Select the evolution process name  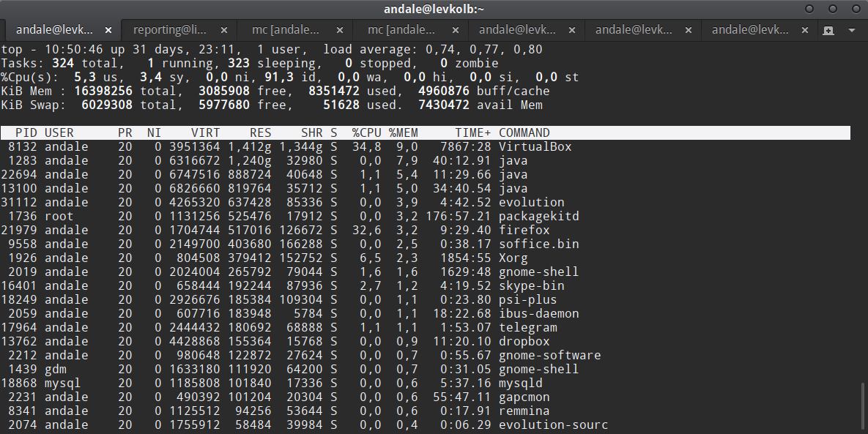(532, 202)
